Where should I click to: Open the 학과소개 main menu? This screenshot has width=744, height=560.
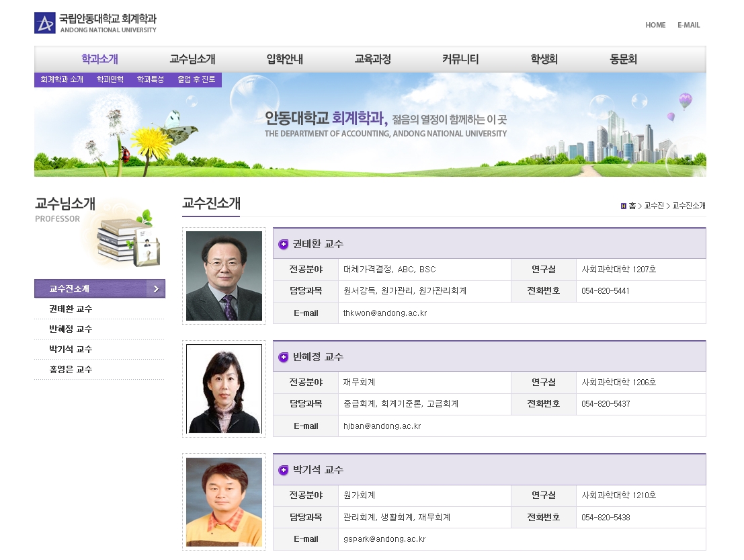(x=99, y=59)
